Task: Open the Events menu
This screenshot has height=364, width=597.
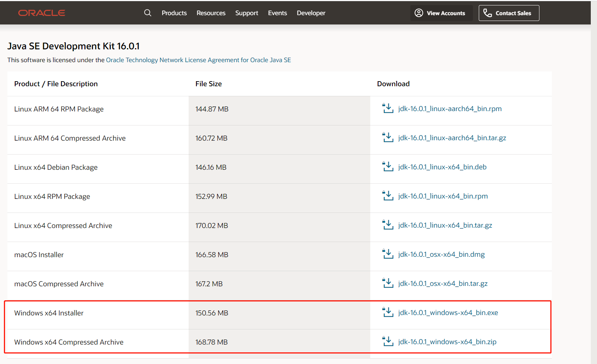Action: coord(277,13)
